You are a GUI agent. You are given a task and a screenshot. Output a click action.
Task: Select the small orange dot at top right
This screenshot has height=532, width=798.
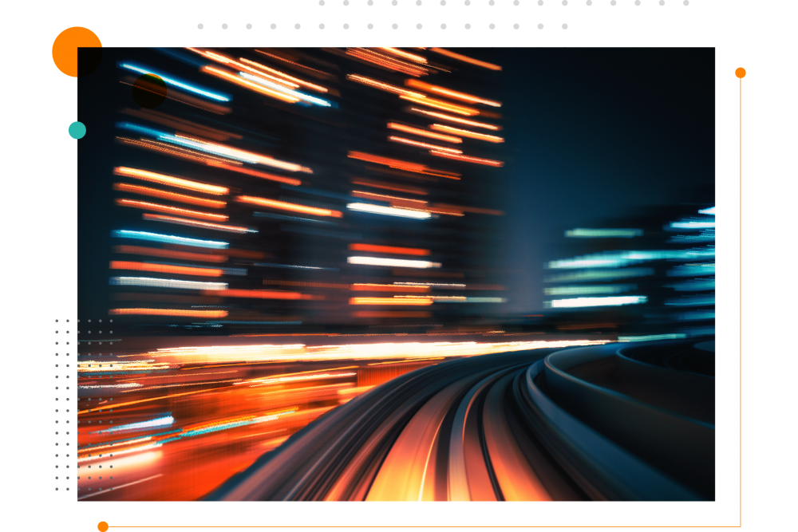(741, 73)
